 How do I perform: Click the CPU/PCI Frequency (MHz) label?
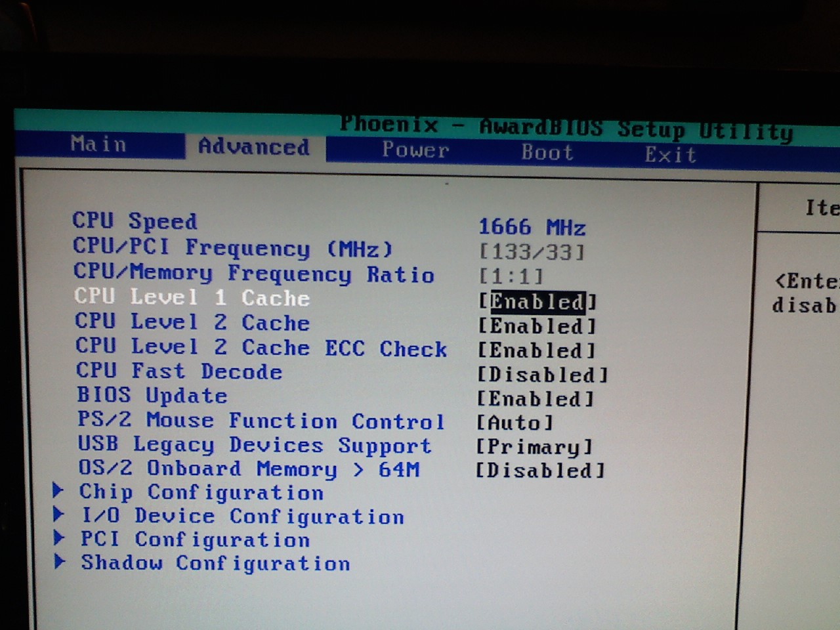pyautogui.click(x=233, y=247)
